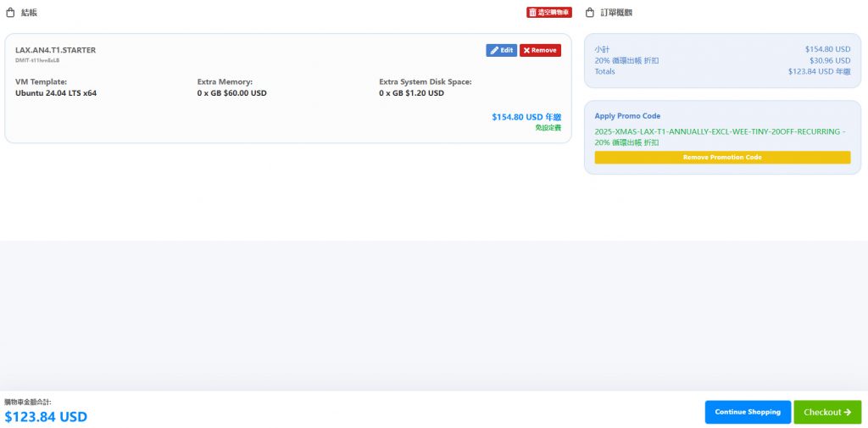Click the pencil icon on the Edit button
The height and width of the screenshot is (428, 868).
coord(494,50)
